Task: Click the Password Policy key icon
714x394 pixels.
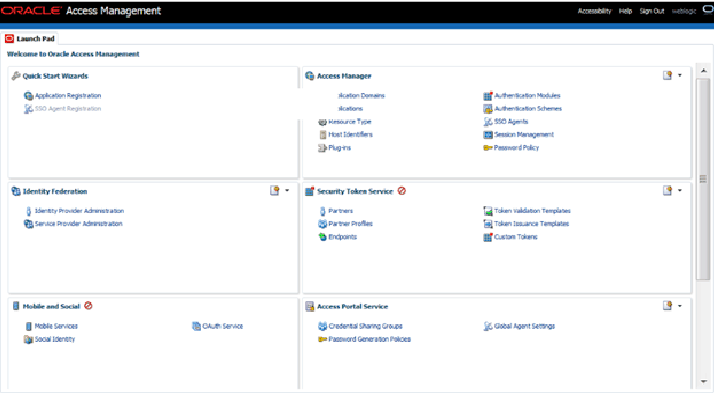Action: 488,148
